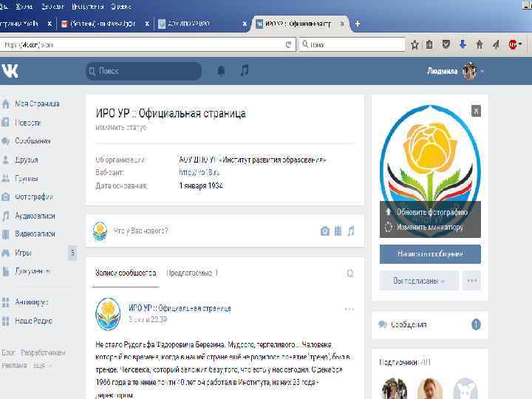Viewport: 532px width, 399px height.
Task: Click Изменить миниатюру
Action: [430, 227]
